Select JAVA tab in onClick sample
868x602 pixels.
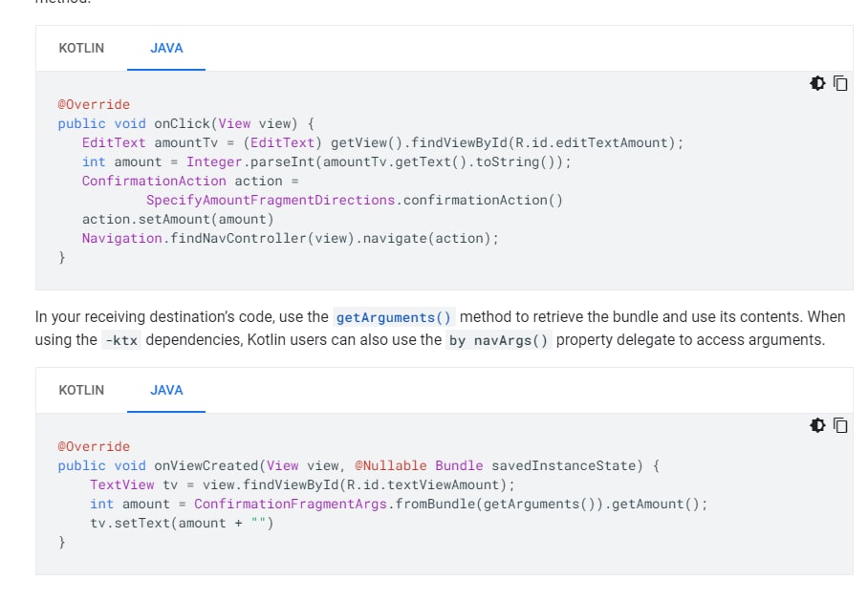166,48
